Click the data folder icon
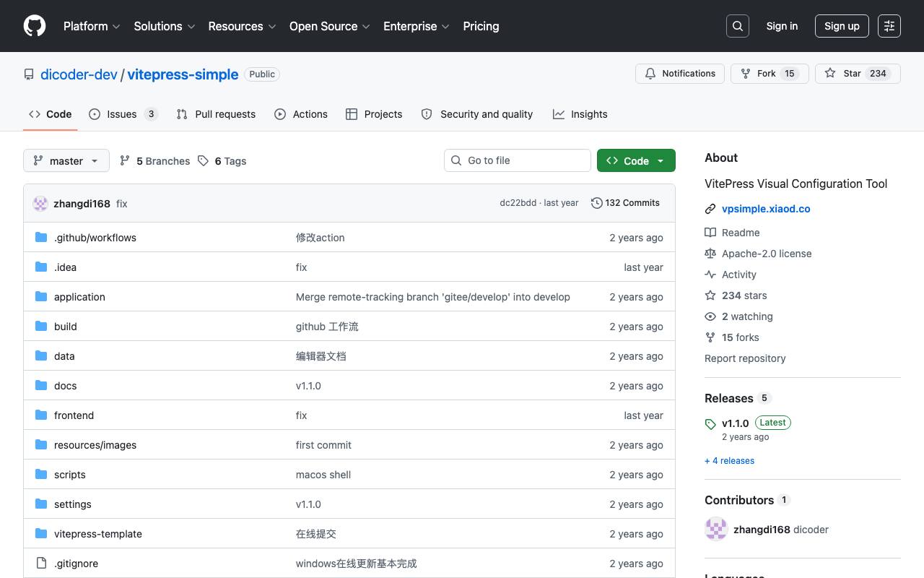The height and width of the screenshot is (578, 924). [x=41, y=355]
